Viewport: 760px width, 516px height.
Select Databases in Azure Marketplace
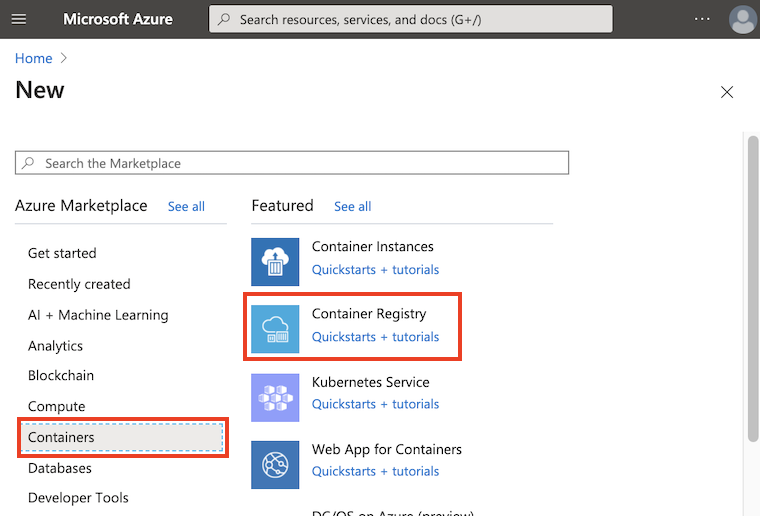(59, 468)
